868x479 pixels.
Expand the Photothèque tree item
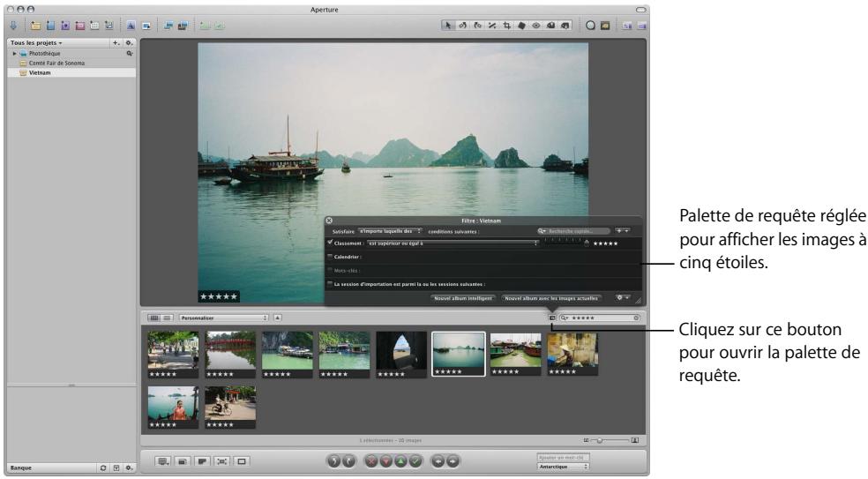click(14, 54)
